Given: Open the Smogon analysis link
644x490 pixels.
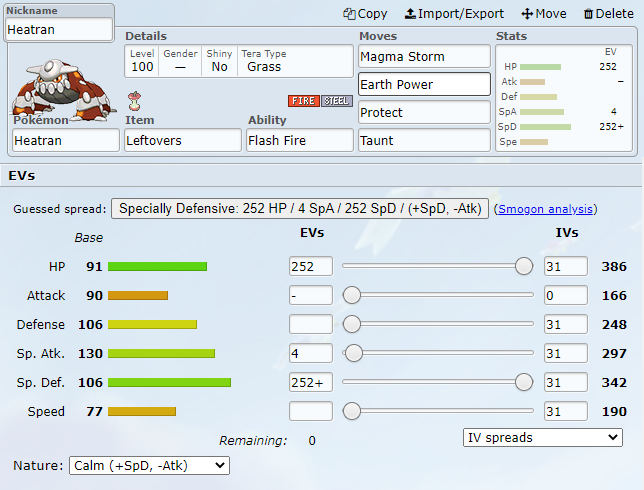Looking at the screenshot, I should click(545, 209).
